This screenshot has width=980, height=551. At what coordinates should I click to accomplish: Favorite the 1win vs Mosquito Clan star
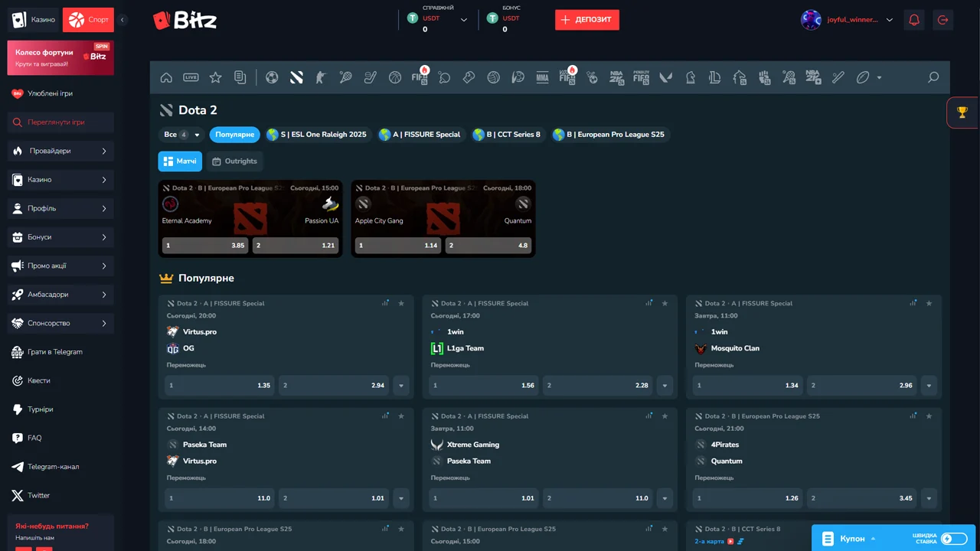pyautogui.click(x=929, y=304)
